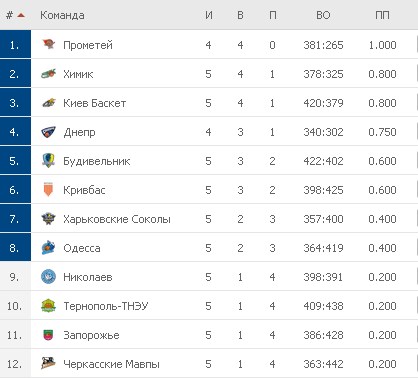Screen dimensions: 418x378
Task: Click the red sort arrow beside #
Action: [21, 15]
